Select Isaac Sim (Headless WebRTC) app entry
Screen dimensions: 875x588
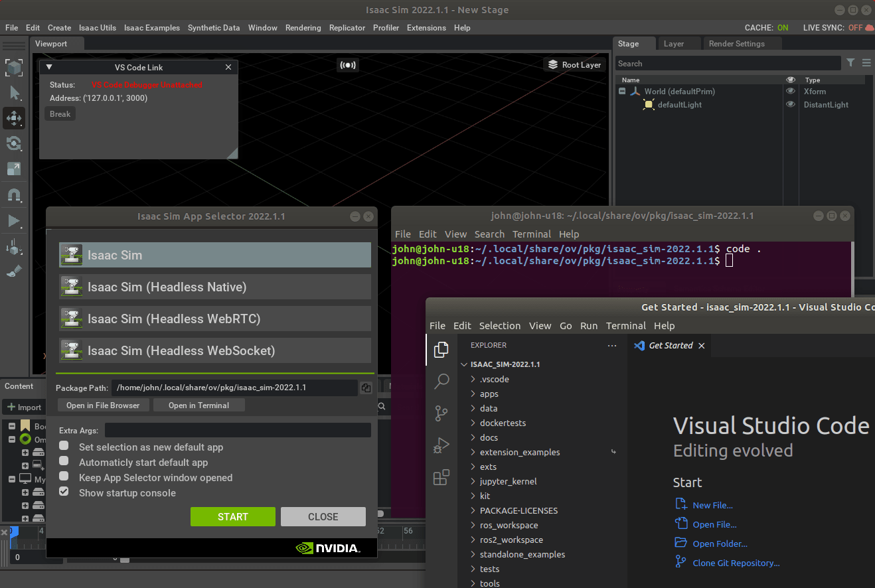click(215, 319)
